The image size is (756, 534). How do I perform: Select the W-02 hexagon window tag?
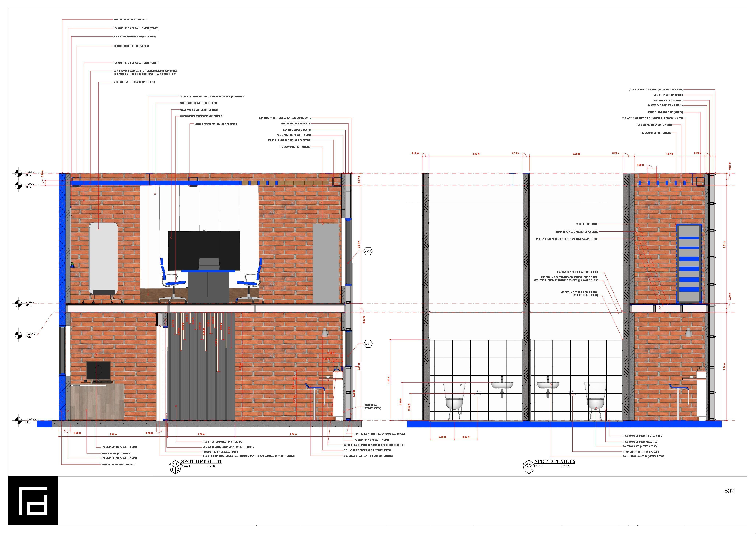coord(368,251)
